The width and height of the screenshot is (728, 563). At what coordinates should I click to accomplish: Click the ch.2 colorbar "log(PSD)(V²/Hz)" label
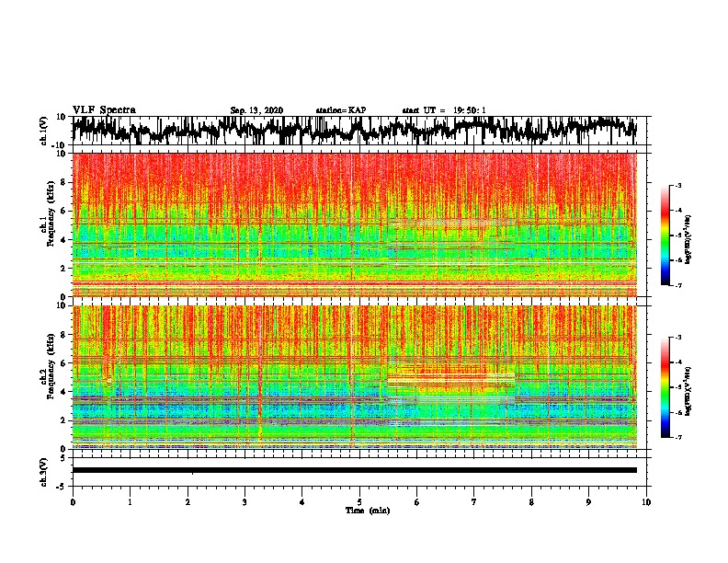click(x=688, y=391)
